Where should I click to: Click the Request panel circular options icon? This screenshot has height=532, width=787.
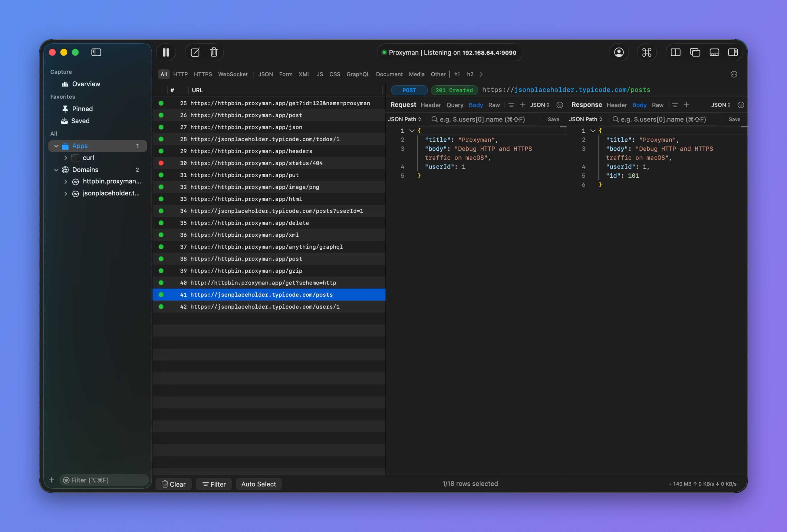coord(560,105)
